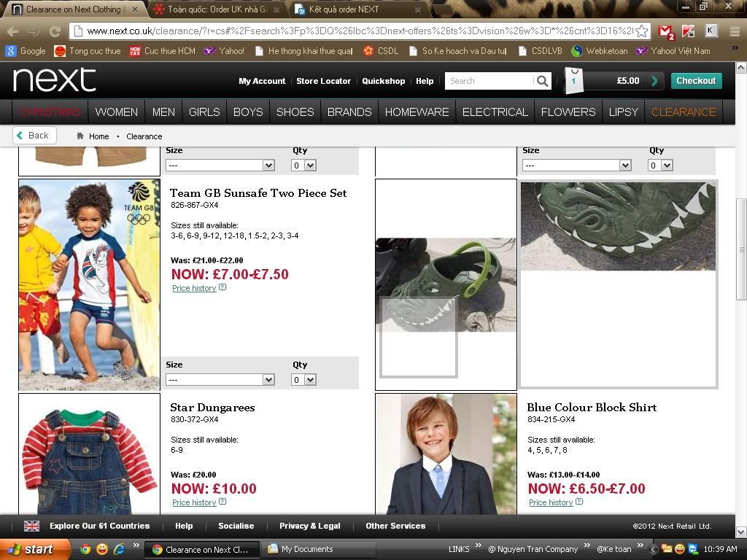The image size is (747, 560).
Task: Click the Back button
Action: pos(34,136)
